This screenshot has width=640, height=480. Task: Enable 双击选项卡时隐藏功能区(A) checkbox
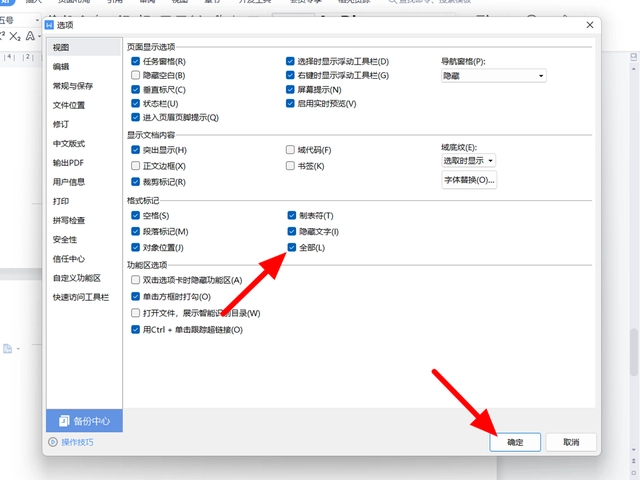(x=136, y=280)
